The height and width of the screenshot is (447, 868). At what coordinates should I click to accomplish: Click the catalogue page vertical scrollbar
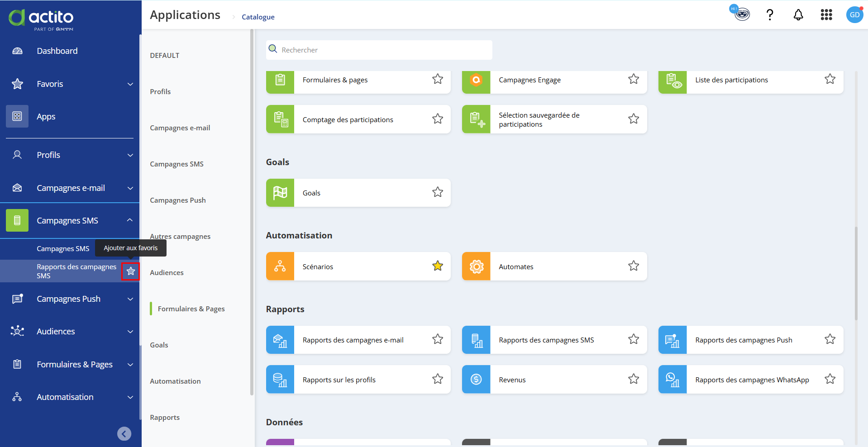856,273
